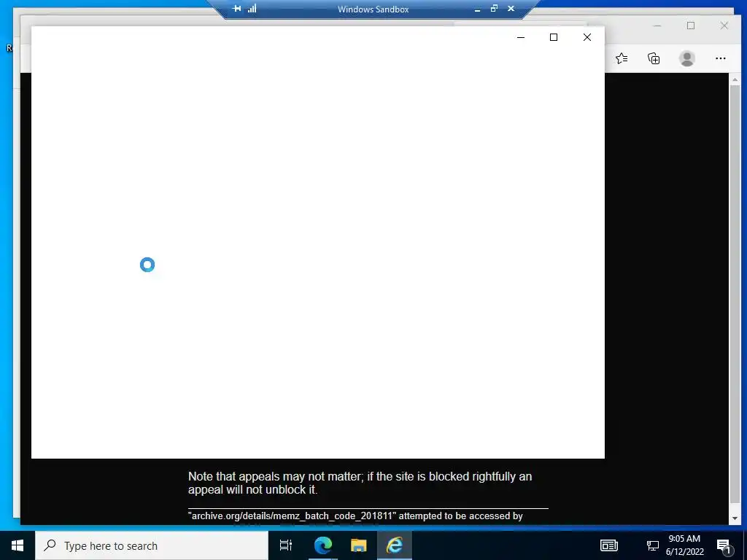Minimize the Edge browser window
Viewport: 747px width, 560px height.
(657, 26)
